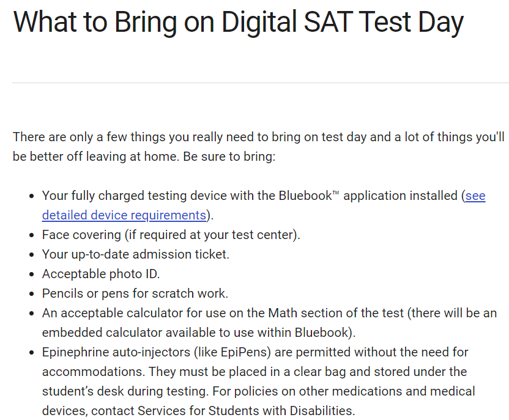Click the 'Pencils or pens for scratch work' item
Image resolution: width=509 pixels, height=420 pixels.
(135, 293)
